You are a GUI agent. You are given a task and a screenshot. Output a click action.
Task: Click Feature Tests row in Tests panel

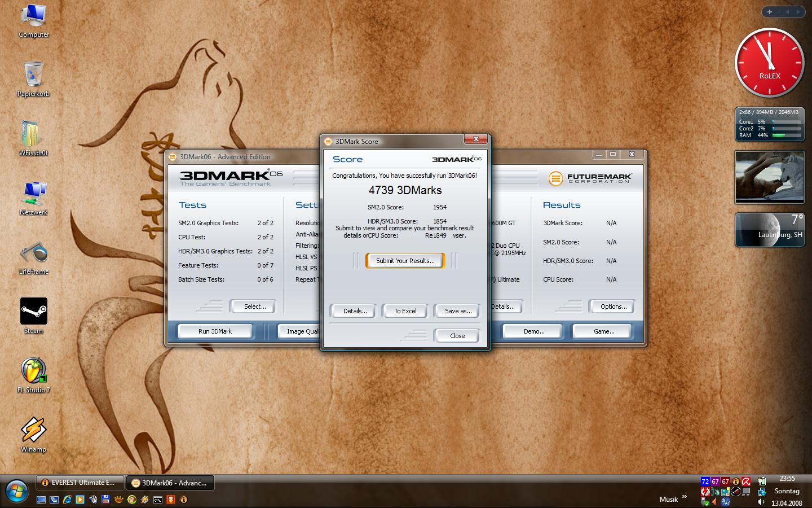226,265
